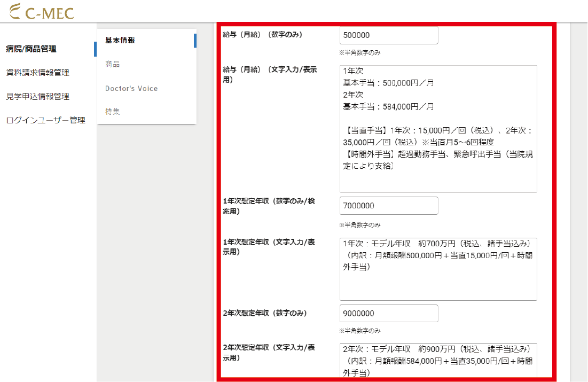This screenshot has width=588, height=382.
Task: Focus the 給与(月給) 文字入力 textarea
Action: [x=438, y=129]
